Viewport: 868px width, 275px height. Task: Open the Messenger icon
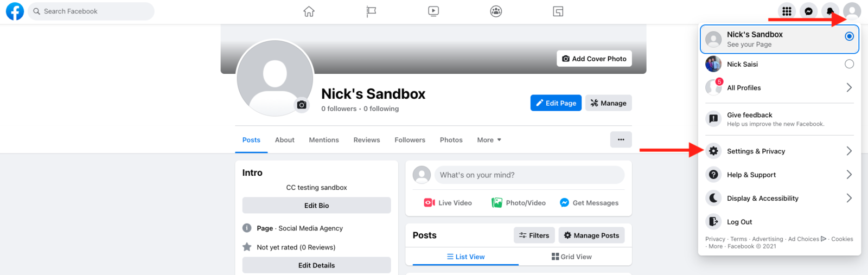point(808,11)
